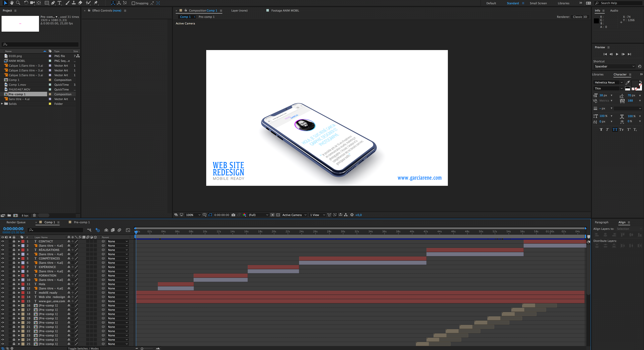Open the Render Queue tab
644x350 pixels.
click(16, 222)
